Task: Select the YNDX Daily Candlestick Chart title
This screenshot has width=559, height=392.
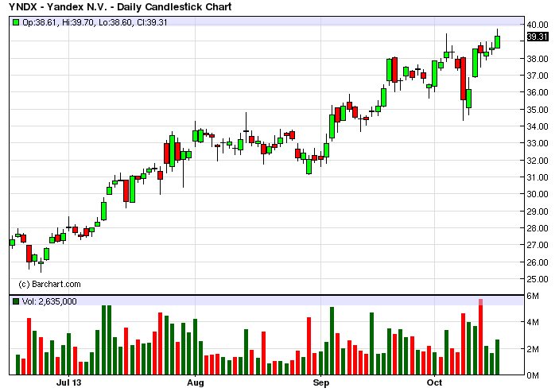Action: coord(120,6)
